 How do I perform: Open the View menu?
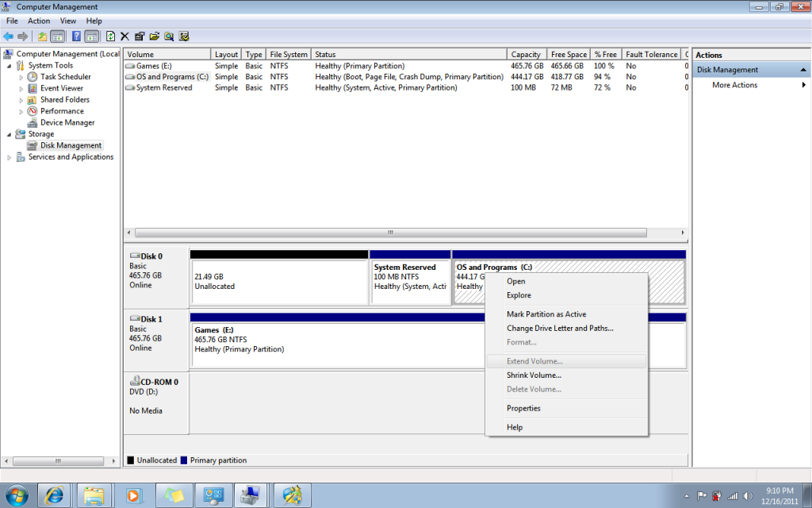coord(68,21)
